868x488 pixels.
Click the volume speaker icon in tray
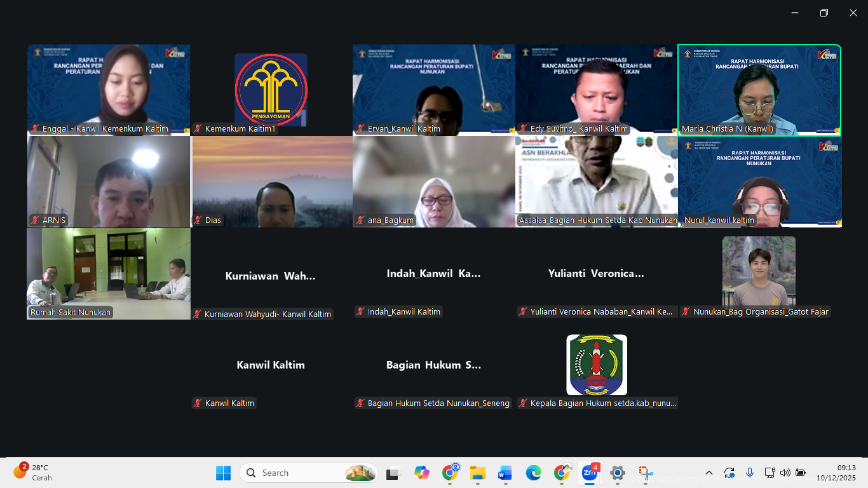(785, 473)
